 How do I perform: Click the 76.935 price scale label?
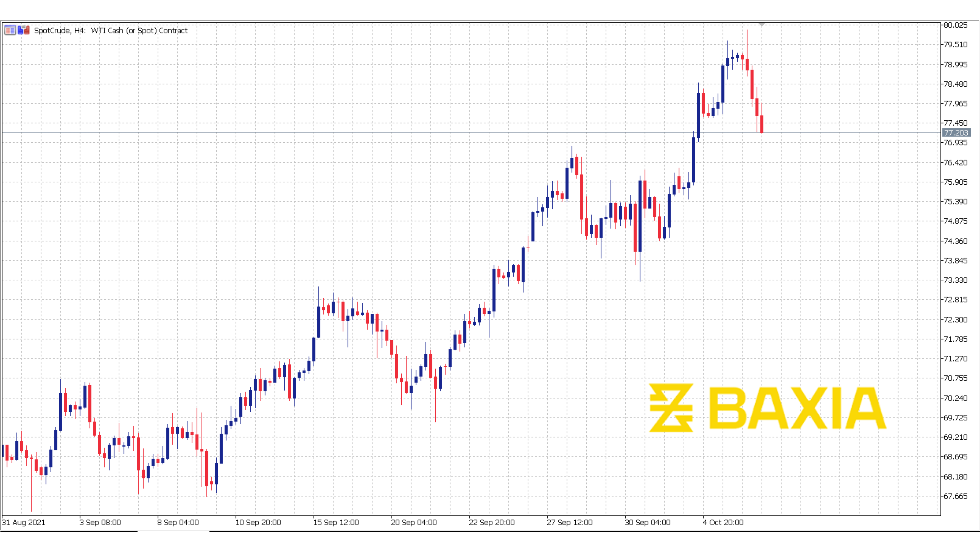955,143
